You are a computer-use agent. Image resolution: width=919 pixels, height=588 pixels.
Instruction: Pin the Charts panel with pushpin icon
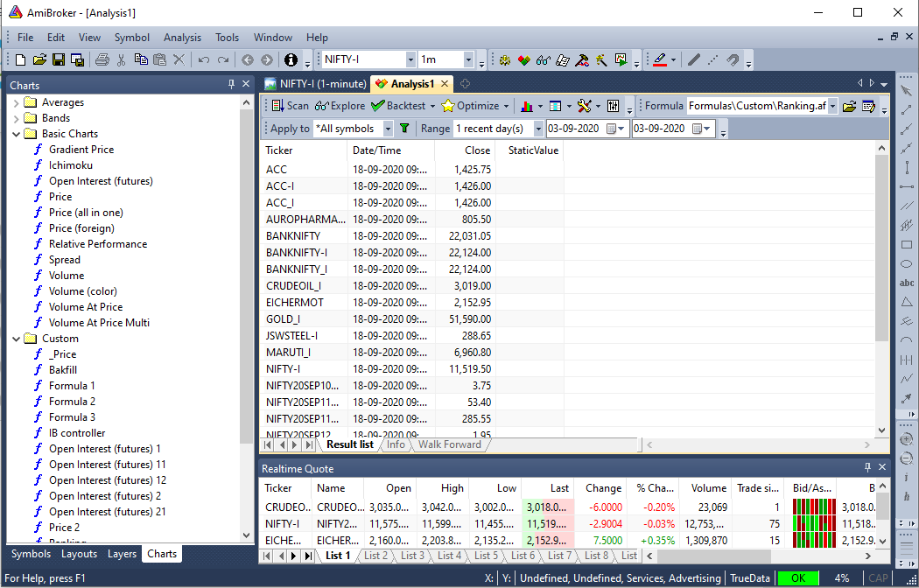tap(232, 84)
